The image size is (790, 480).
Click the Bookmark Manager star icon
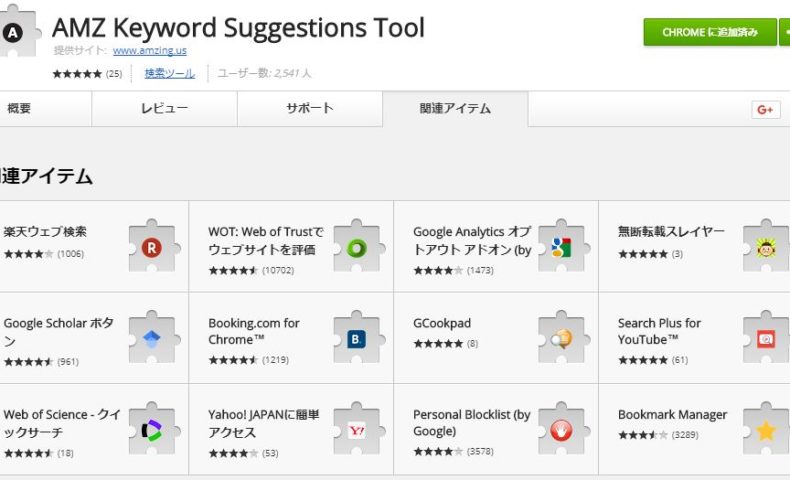[x=766, y=430]
